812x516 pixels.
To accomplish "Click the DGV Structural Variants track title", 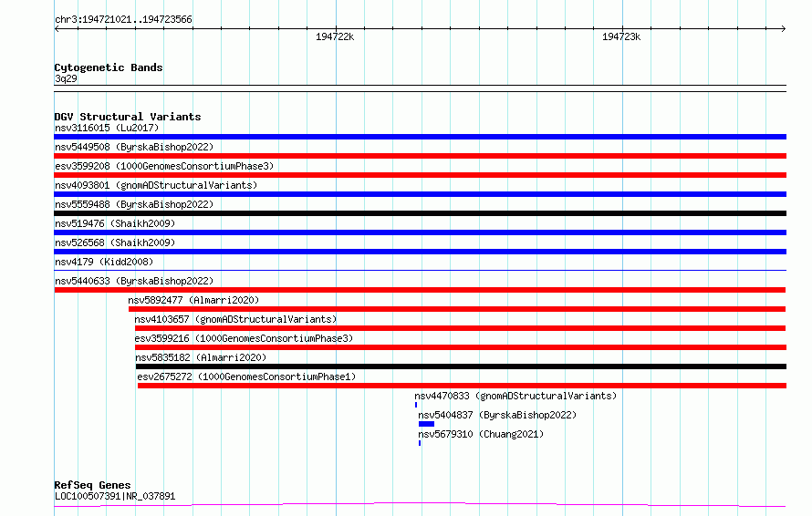I will (x=128, y=117).
